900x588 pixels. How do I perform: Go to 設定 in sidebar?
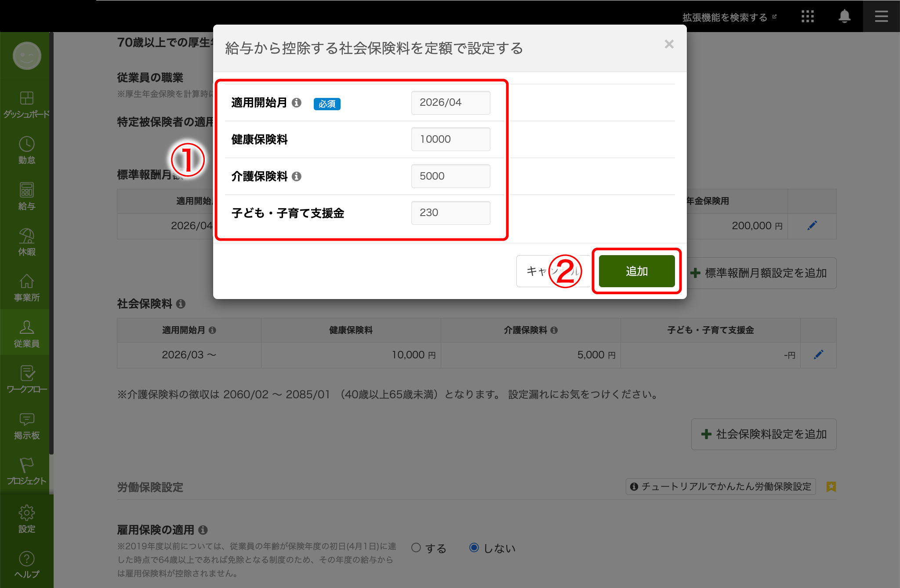coord(27,519)
